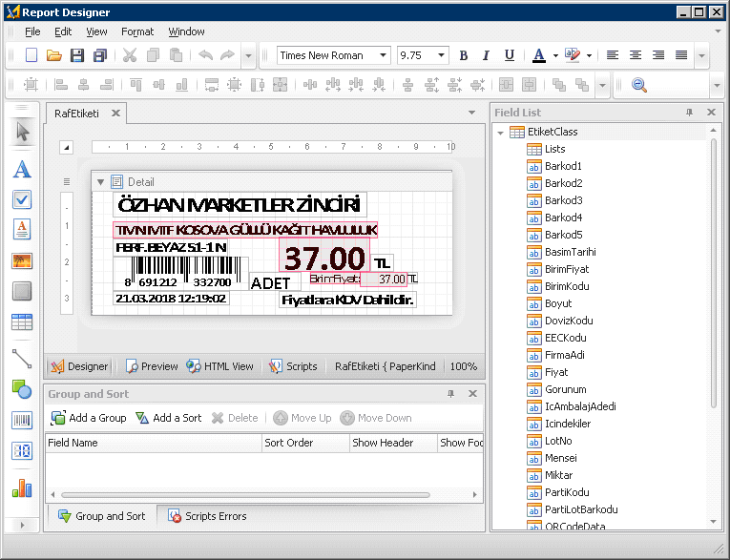The width and height of the screenshot is (730, 560).
Task: Pick the Picture Box tool
Action: pos(22,260)
